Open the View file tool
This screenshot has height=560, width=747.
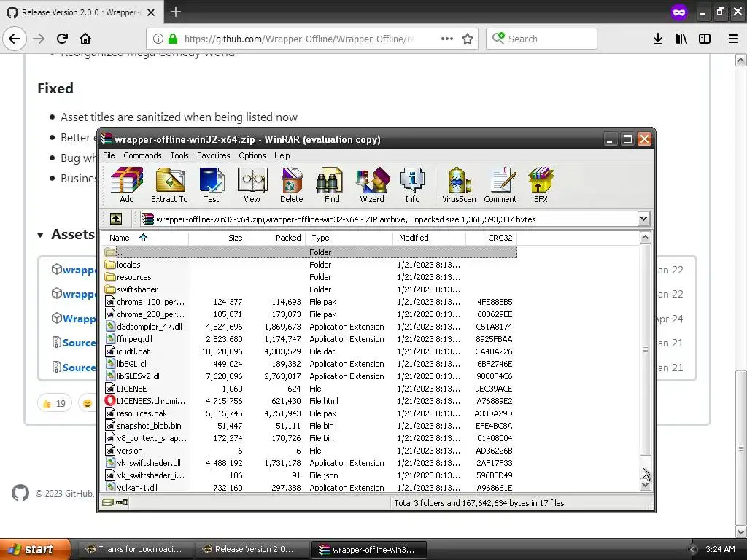pyautogui.click(x=252, y=185)
